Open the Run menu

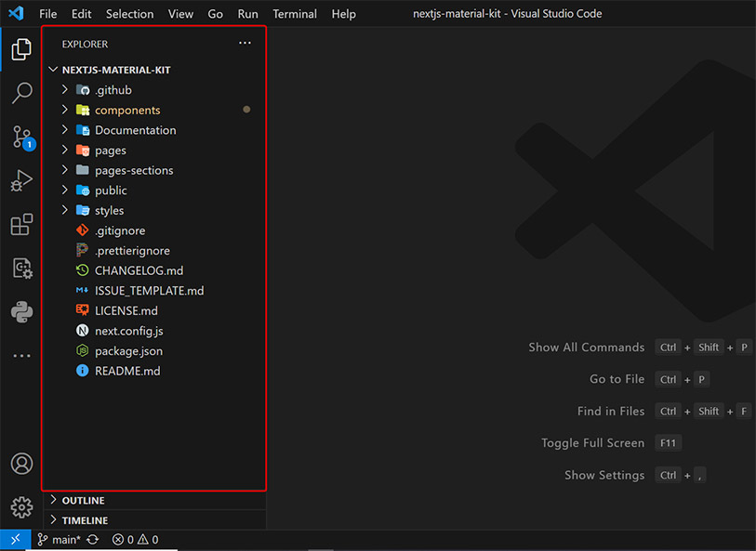[x=248, y=14]
